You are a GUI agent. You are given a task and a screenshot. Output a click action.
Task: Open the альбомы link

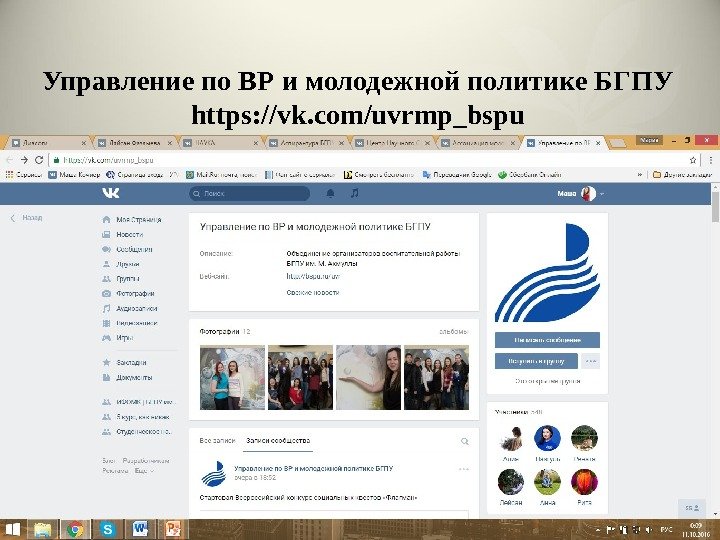pos(454,331)
